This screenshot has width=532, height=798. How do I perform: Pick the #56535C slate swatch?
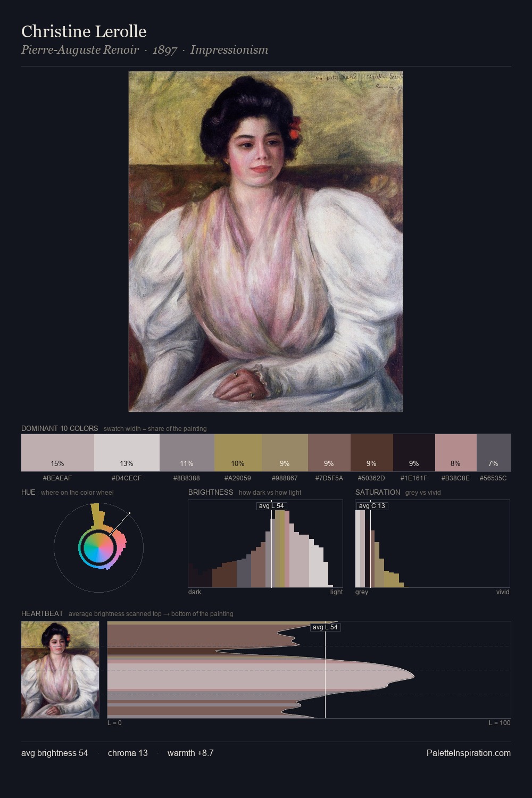click(494, 453)
